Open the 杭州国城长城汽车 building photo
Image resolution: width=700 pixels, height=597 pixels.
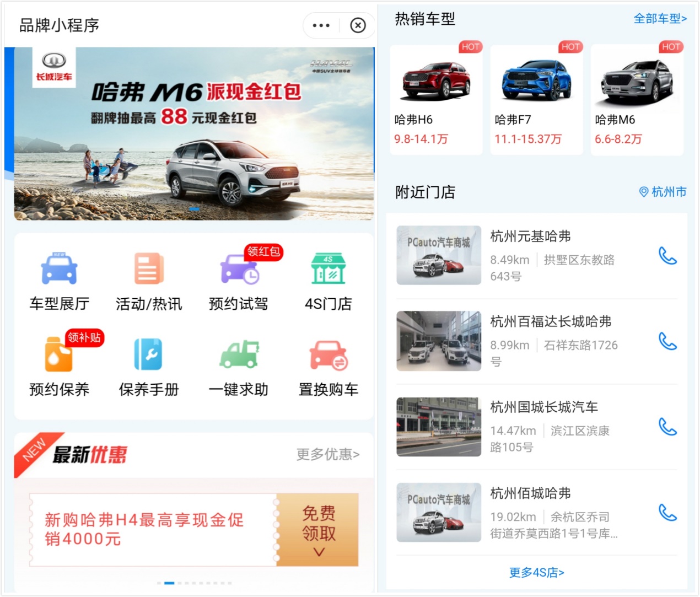tap(439, 427)
